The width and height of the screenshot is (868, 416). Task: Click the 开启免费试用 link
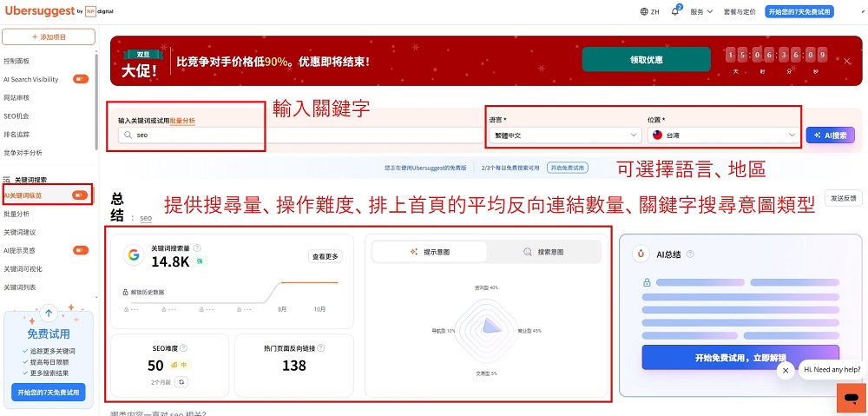pyautogui.click(x=568, y=168)
